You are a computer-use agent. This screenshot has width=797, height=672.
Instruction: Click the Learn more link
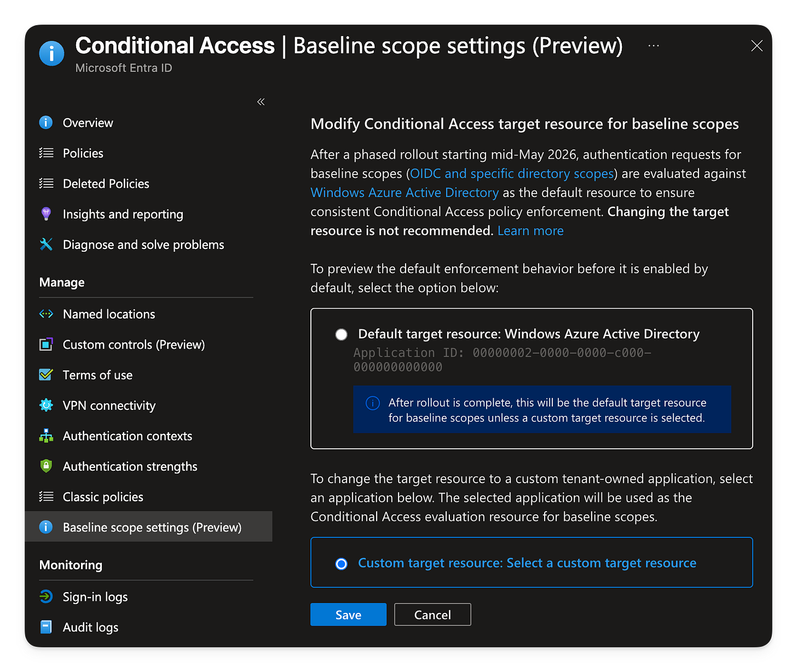pyautogui.click(x=530, y=231)
